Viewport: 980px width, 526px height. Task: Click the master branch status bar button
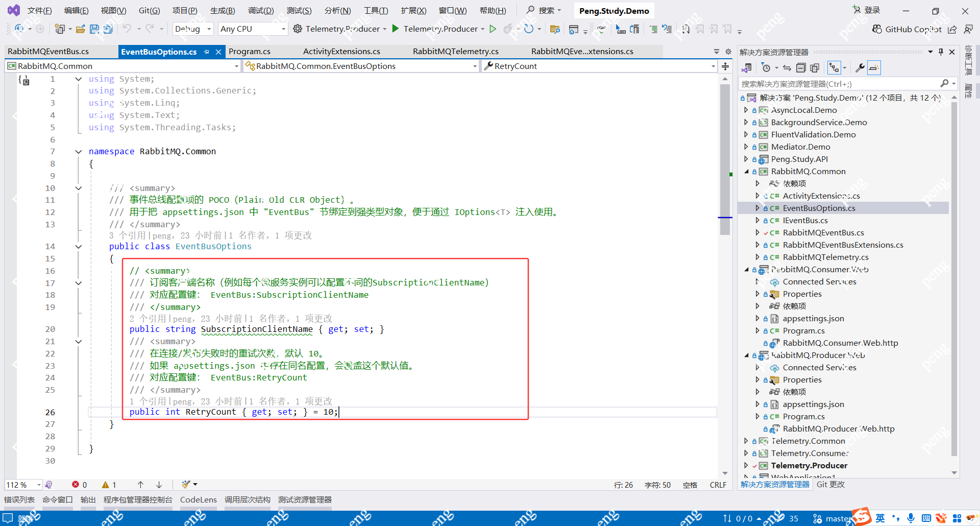pyautogui.click(x=832, y=518)
